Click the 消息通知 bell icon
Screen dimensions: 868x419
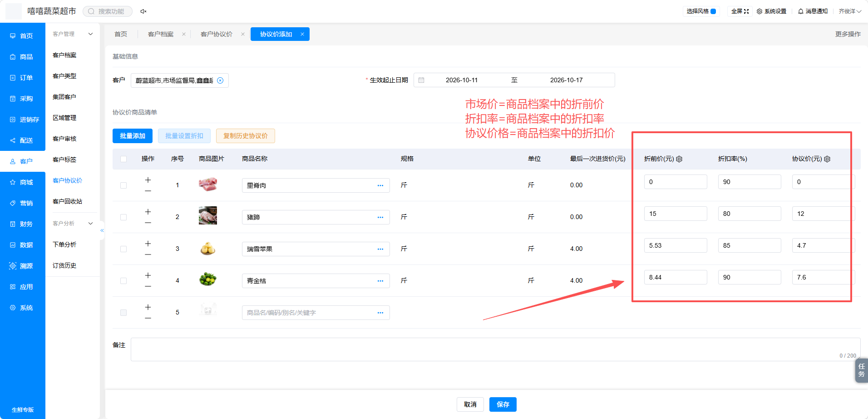pos(801,11)
